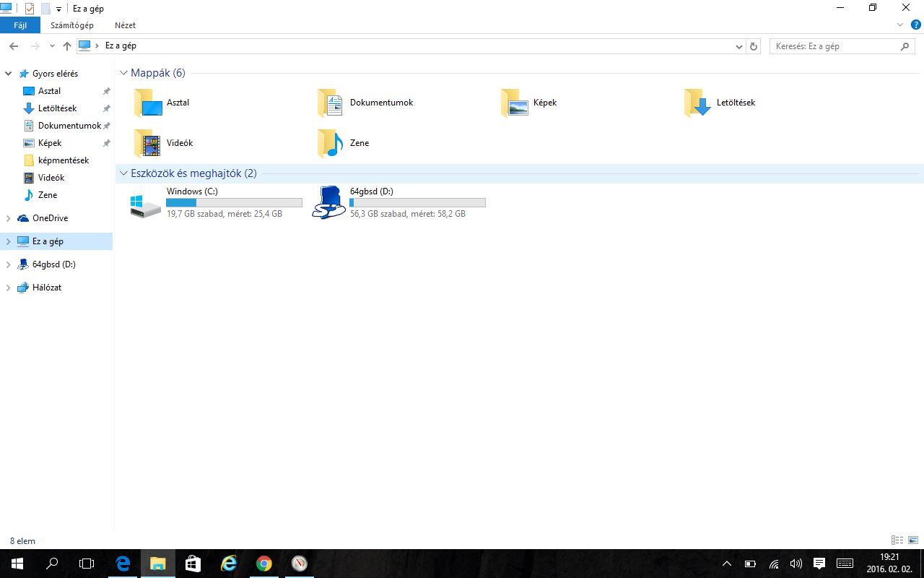The width and height of the screenshot is (924, 578).
Task: Open the Store from taskbar
Action: (x=193, y=564)
